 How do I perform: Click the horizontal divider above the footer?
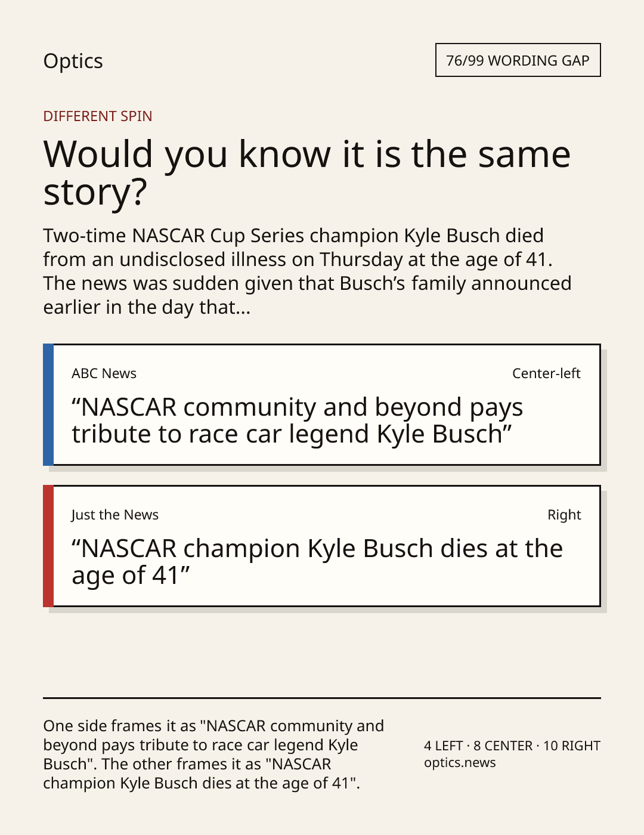point(322,698)
